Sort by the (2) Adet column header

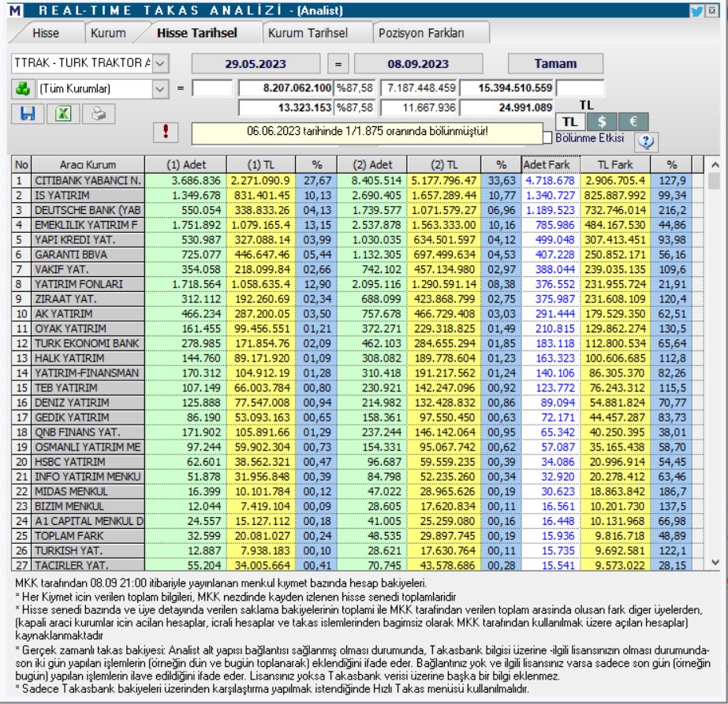coord(372,164)
